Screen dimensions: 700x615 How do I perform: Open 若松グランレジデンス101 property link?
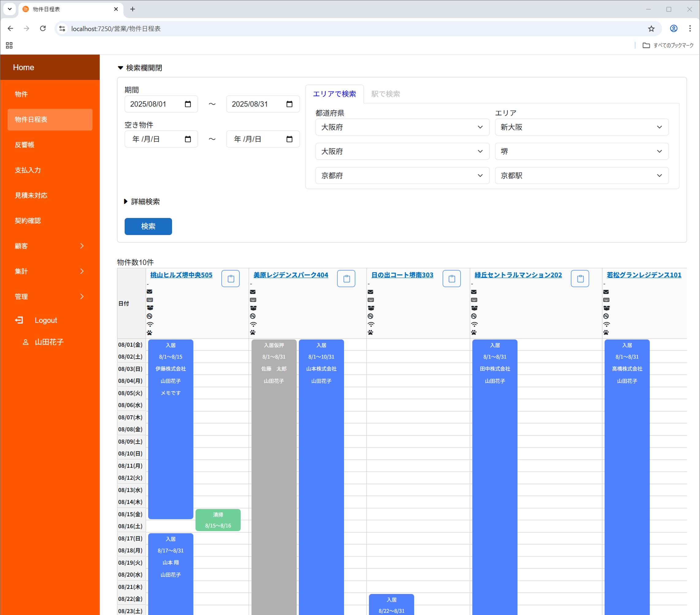(644, 275)
